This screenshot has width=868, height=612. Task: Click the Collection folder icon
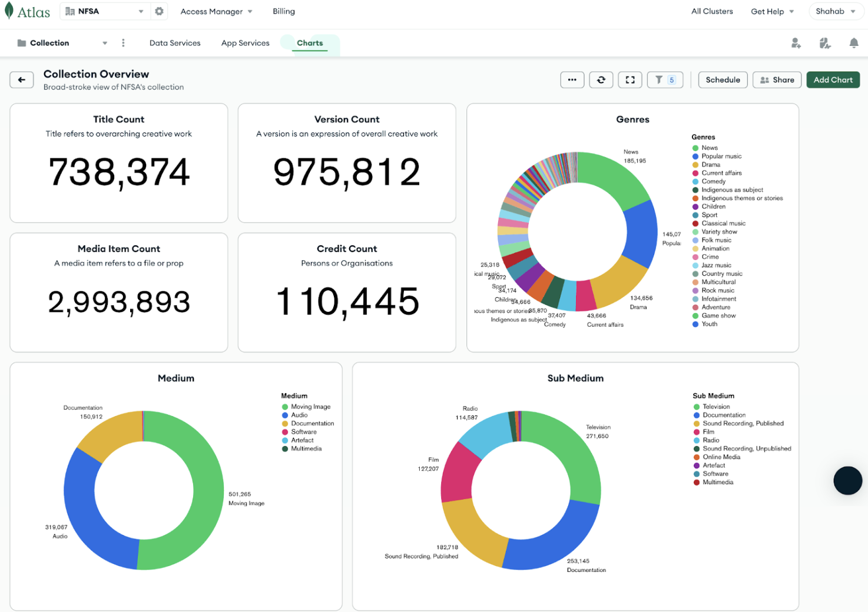pos(22,43)
